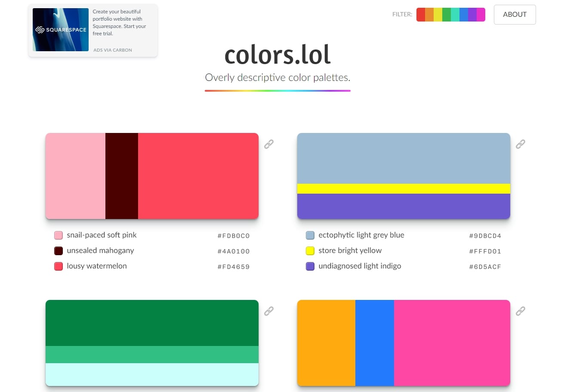The height and width of the screenshot is (392, 561).
Task: Click the small swatch beside snail-paced soft pink
Action: coord(59,235)
